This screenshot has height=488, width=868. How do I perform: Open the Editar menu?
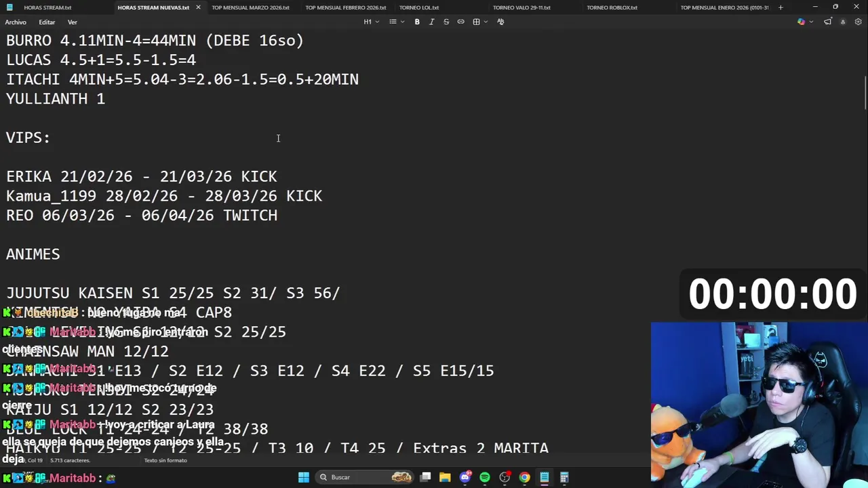tap(47, 22)
